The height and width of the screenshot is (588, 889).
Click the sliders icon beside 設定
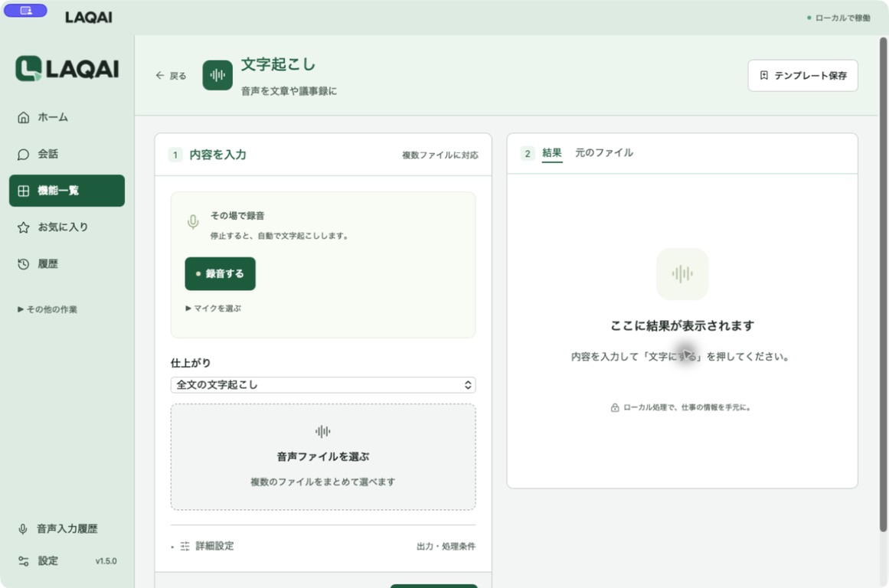pyautogui.click(x=23, y=560)
